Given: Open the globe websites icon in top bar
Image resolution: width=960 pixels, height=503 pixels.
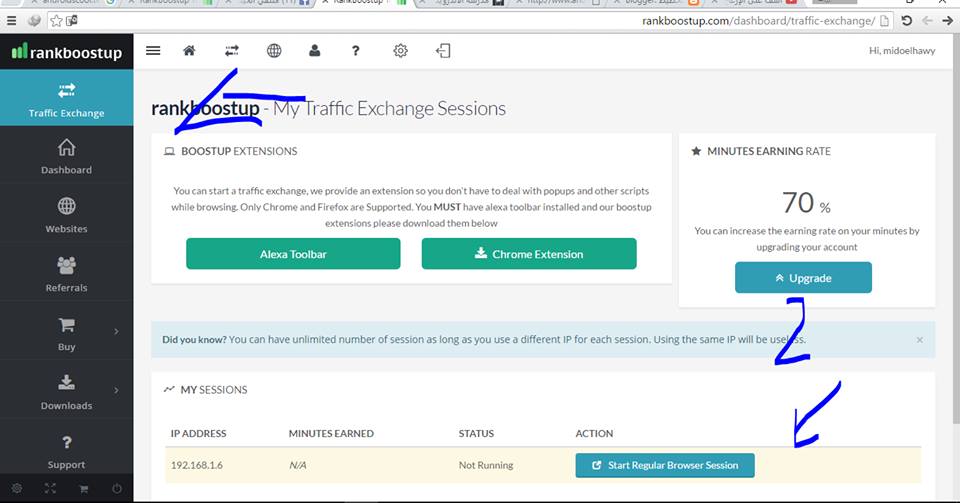Looking at the screenshot, I should [x=274, y=51].
